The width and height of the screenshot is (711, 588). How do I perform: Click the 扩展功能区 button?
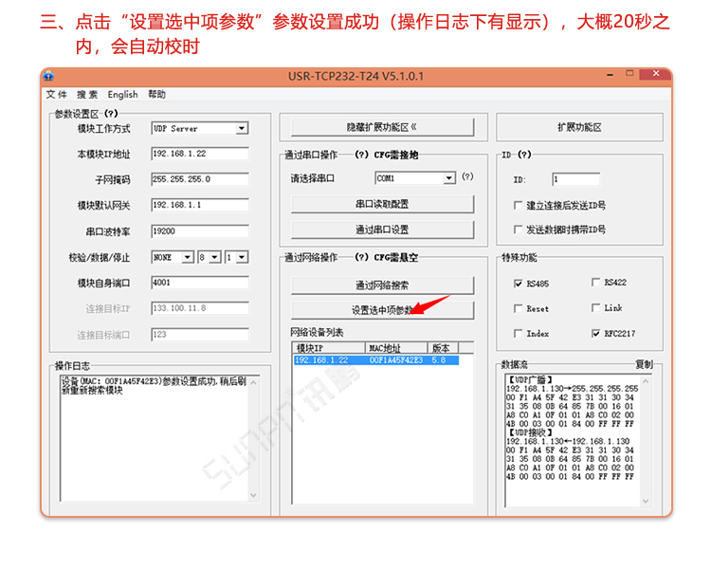pyautogui.click(x=579, y=127)
